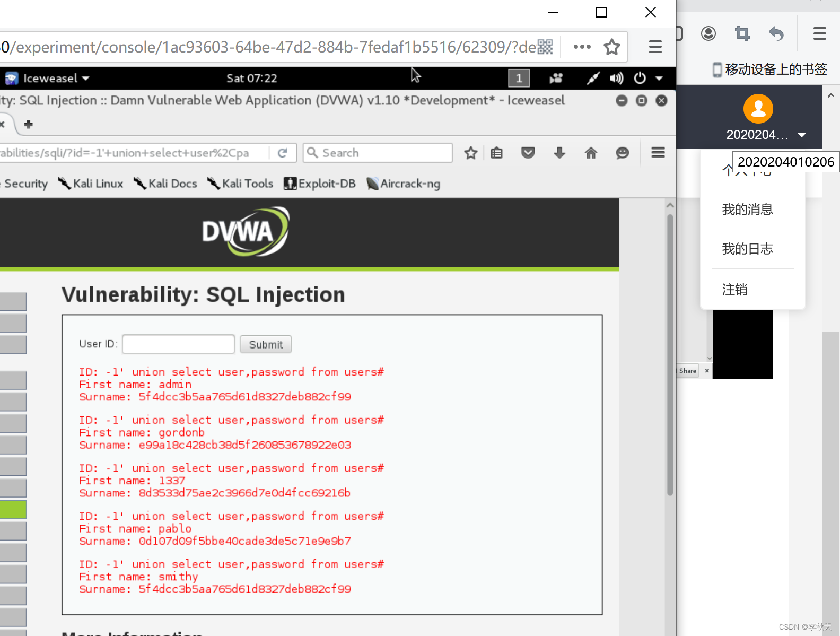The width and height of the screenshot is (840, 636).
Task: Open 移动设备上的书签 bookmarks folder
Action: (x=770, y=69)
